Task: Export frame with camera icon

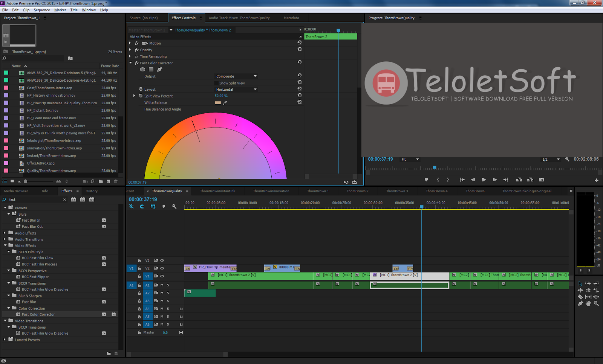Action: (x=542, y=180)
